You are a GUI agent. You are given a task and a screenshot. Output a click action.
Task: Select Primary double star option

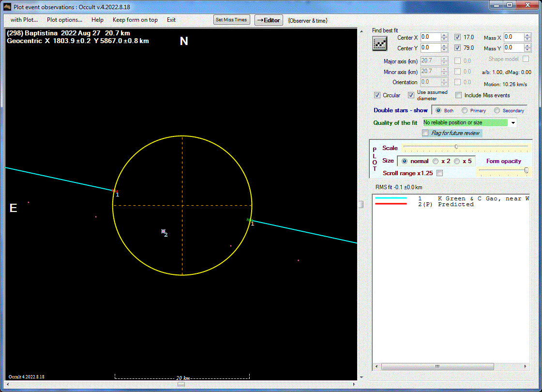pyautogui.click(x=465, y=111)
